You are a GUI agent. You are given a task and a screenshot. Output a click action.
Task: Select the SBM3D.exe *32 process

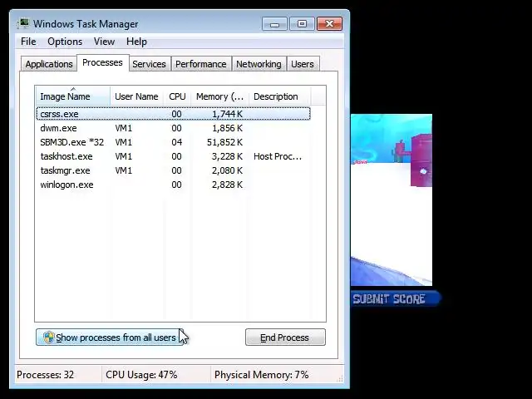coord(173,142)
